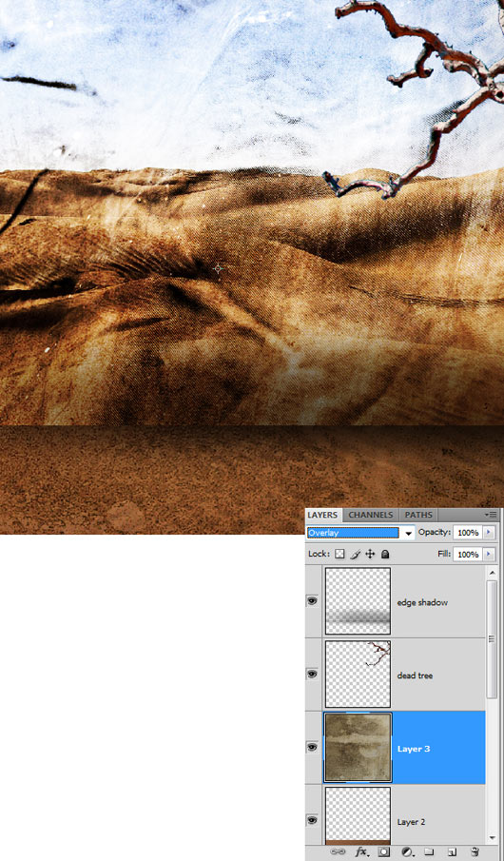Toggle lock image pixels brush icon
The height and width of the screenshot is (861, 504).
click(356, 554)
